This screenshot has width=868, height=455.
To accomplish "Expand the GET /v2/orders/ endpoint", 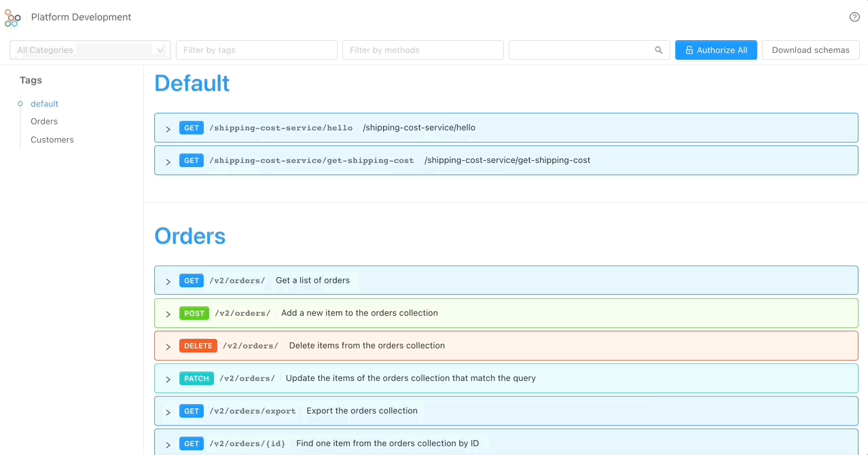I will pyautogui.click(x=168, y=280).
